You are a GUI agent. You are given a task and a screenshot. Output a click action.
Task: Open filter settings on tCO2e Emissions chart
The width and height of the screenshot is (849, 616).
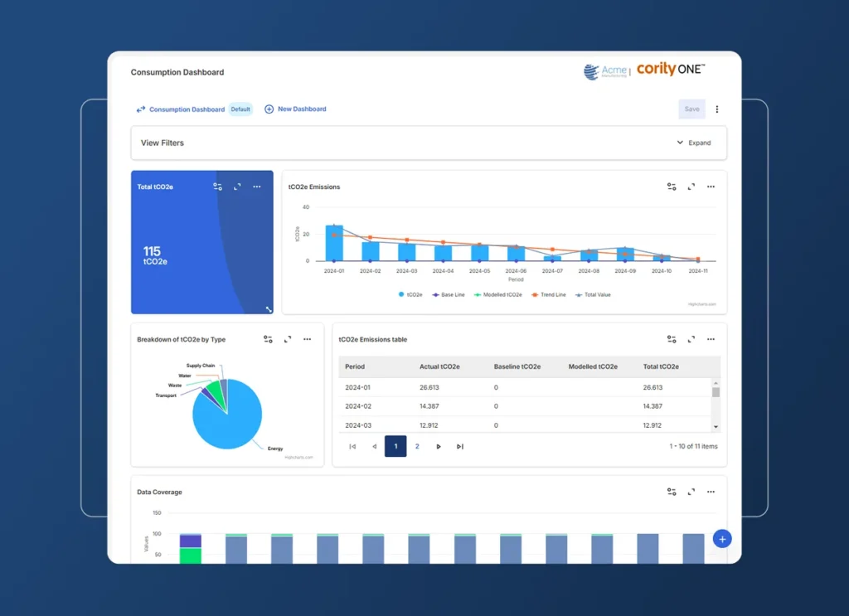click(x=672, y=187)
